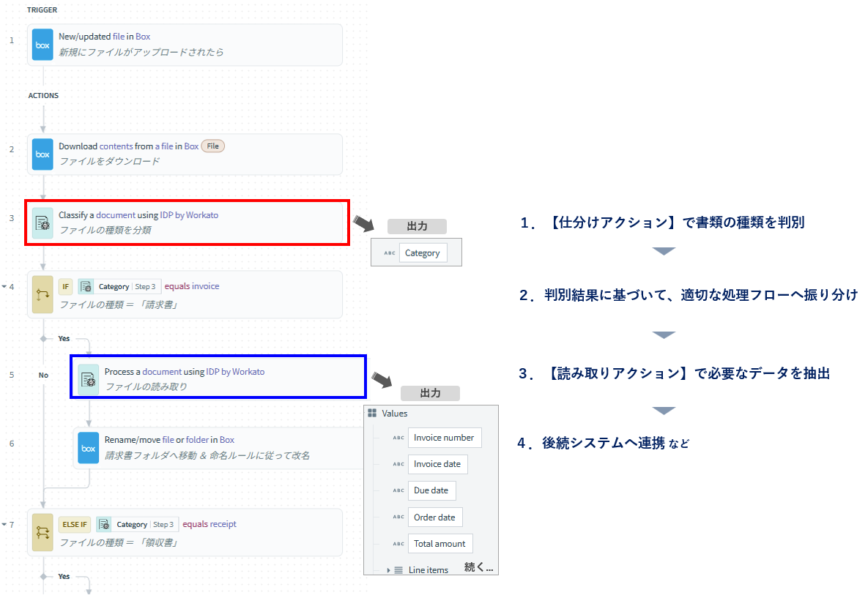
Task: Select the Invoice date datapill
Action: (x=438, y=464)
